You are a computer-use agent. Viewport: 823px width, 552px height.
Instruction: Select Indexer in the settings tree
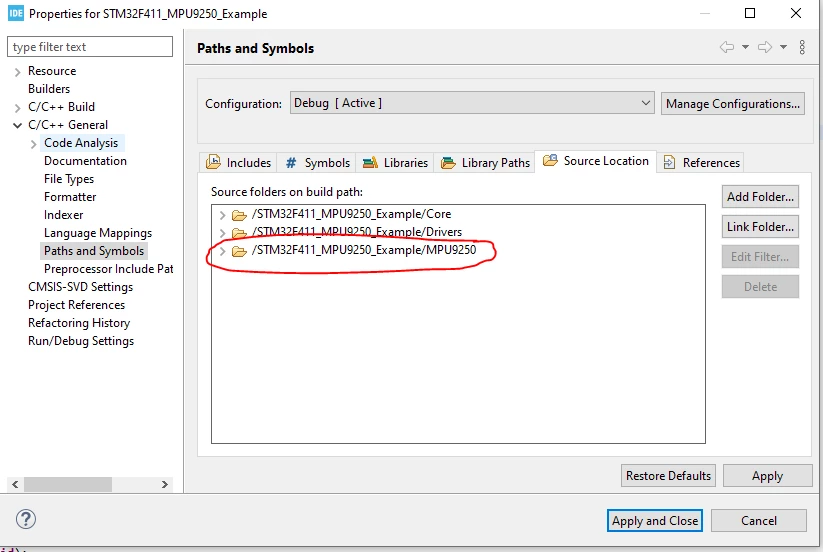(x=64, y=215)
